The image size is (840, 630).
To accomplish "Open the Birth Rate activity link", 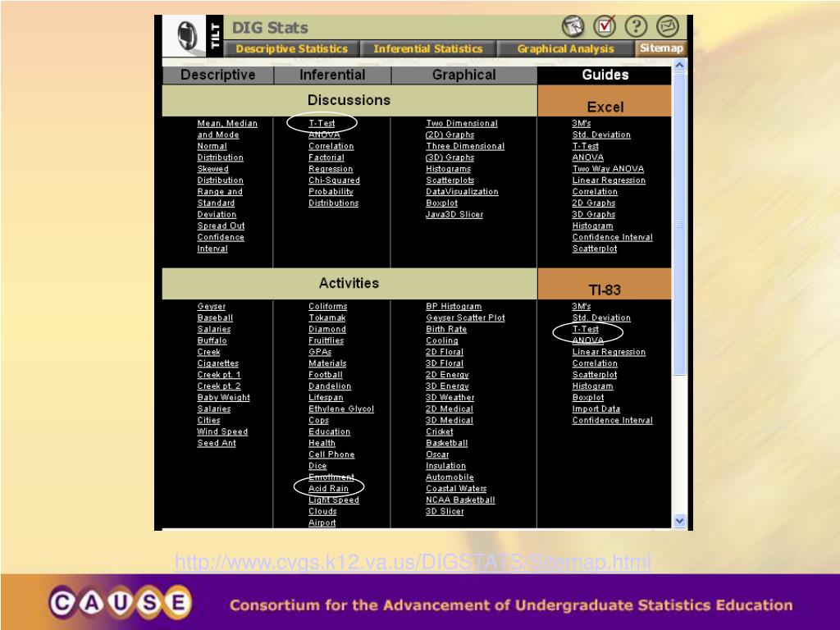I will coord(446,329).
